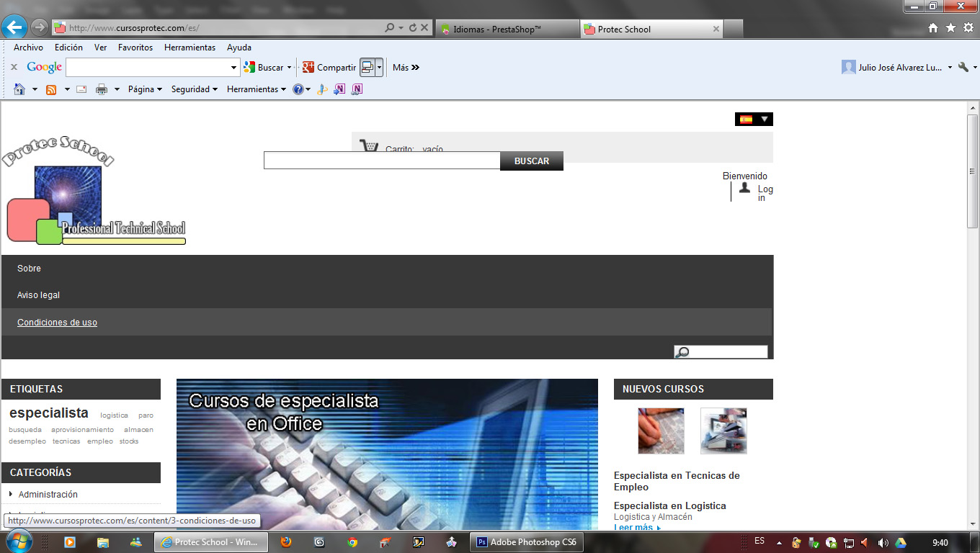Click the especialista tag
Screen dimensions: 980x553
(x=49, y=413)
